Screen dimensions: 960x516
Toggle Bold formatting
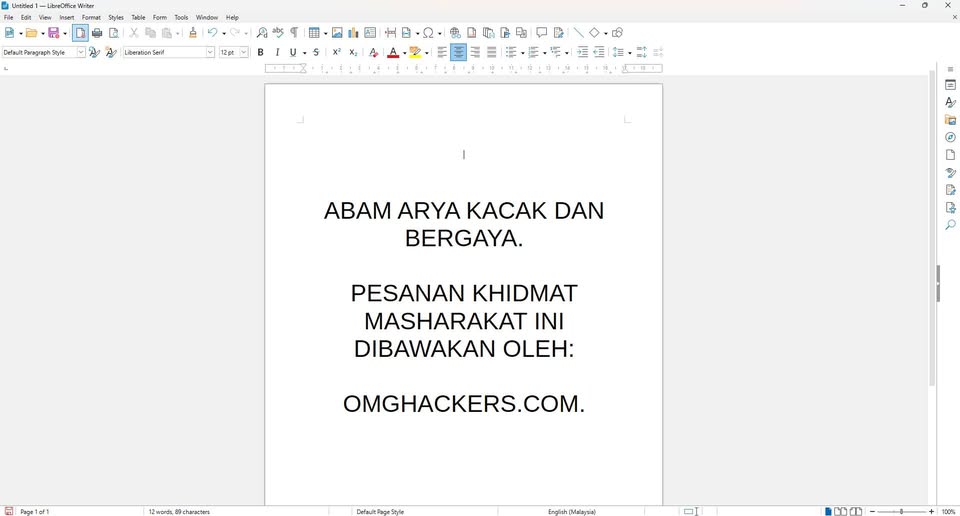[x=261, y=52]
